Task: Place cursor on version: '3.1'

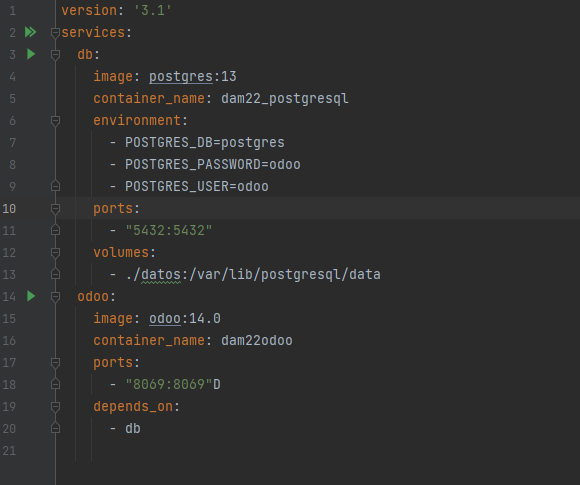Action: (x=116, y=10)
